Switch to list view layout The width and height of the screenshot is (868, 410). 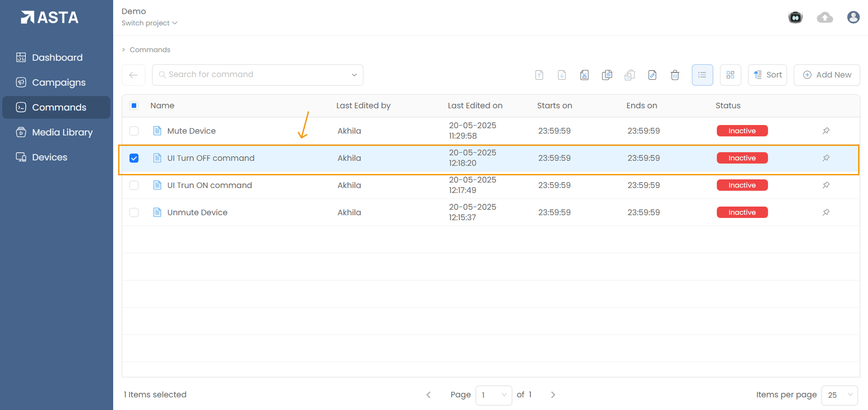[x=702, y=75]
